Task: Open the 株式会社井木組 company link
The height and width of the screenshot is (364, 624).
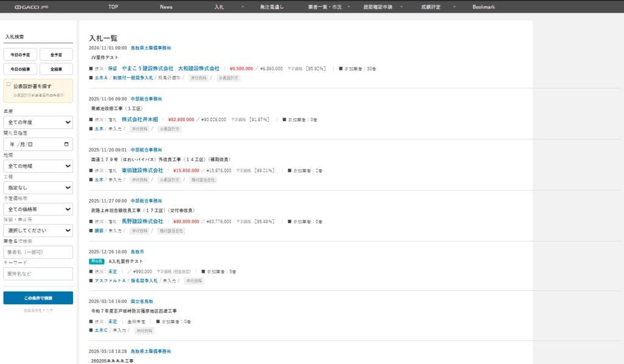Action: pyautogui.click(x=140, y=120)
